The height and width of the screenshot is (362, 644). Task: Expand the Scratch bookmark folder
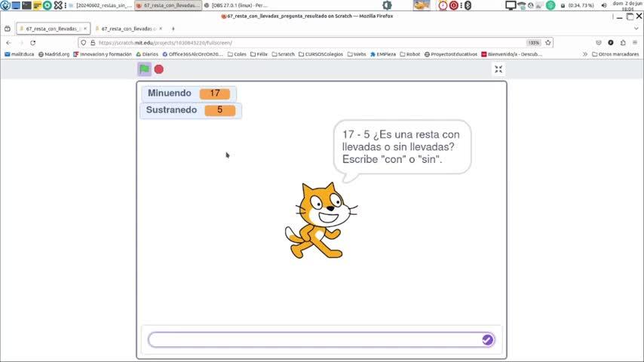(283, 54)
